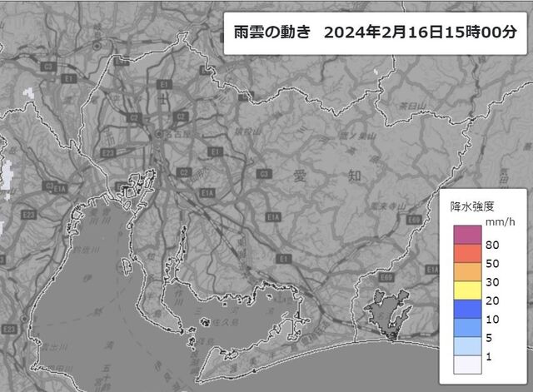The width and height of the screenshot is (533, 392).
Task: Click the 知 character of Aichi label
Action: pos(355,176)
